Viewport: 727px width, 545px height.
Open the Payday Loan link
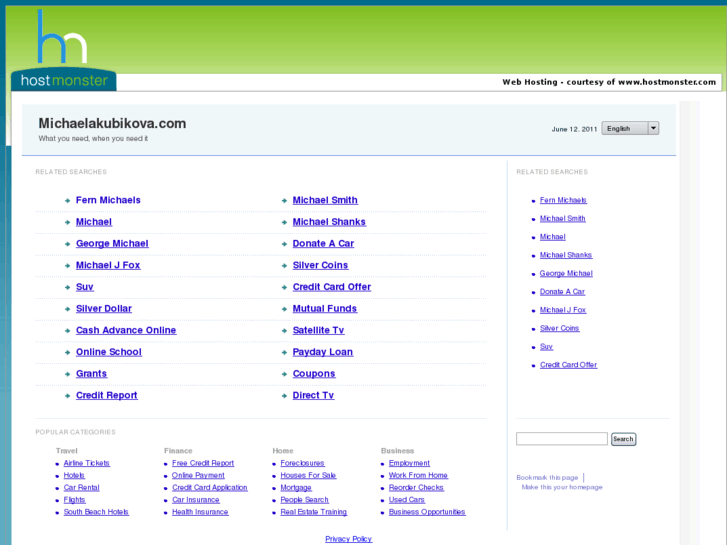tap(323, 352)
